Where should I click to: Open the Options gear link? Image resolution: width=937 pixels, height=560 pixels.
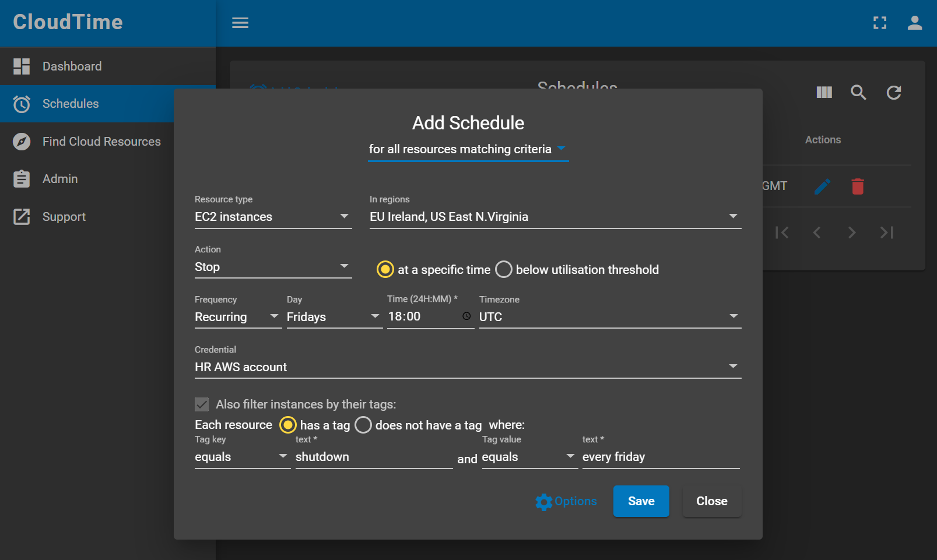[x=566, y=501]
